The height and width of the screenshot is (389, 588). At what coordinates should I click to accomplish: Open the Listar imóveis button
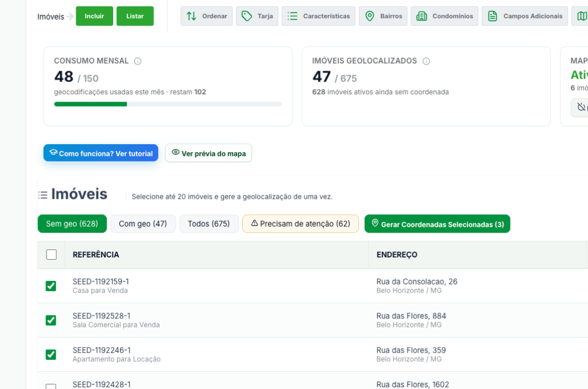pos(135,16)
